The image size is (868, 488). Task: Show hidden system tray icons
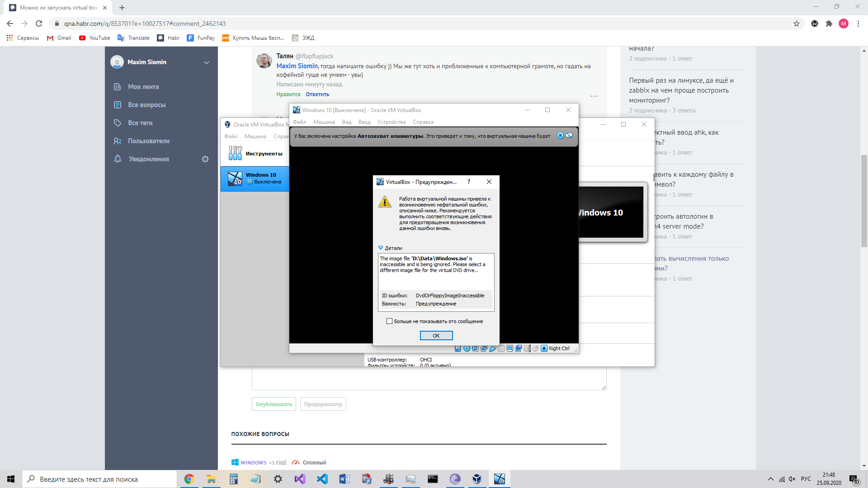tap(770, 479)
